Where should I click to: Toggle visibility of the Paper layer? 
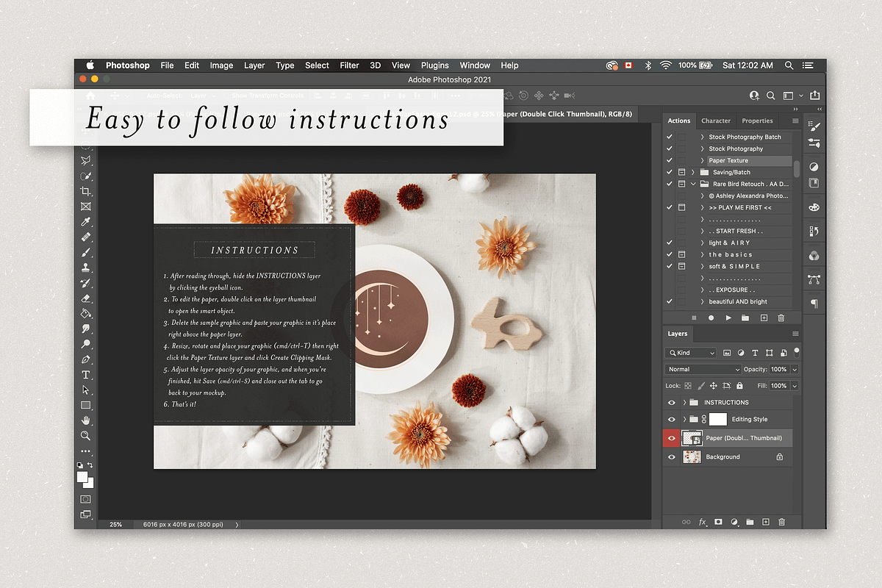pyautogui.click(x=671, y=438)
